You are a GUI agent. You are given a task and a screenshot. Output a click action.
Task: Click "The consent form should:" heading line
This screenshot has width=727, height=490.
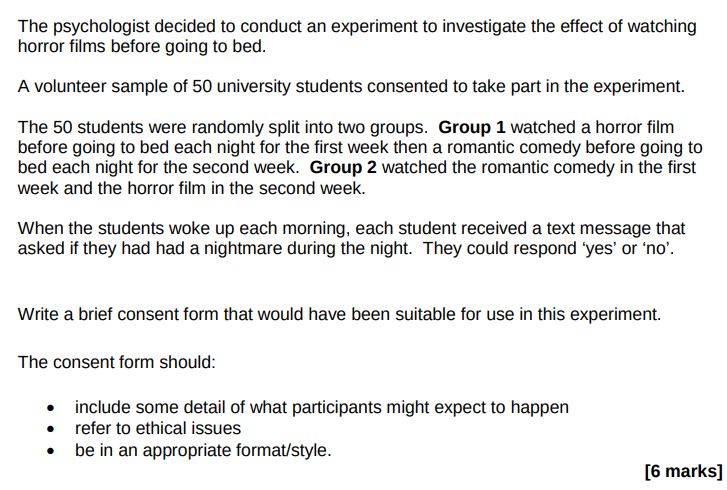pos(117,362)
